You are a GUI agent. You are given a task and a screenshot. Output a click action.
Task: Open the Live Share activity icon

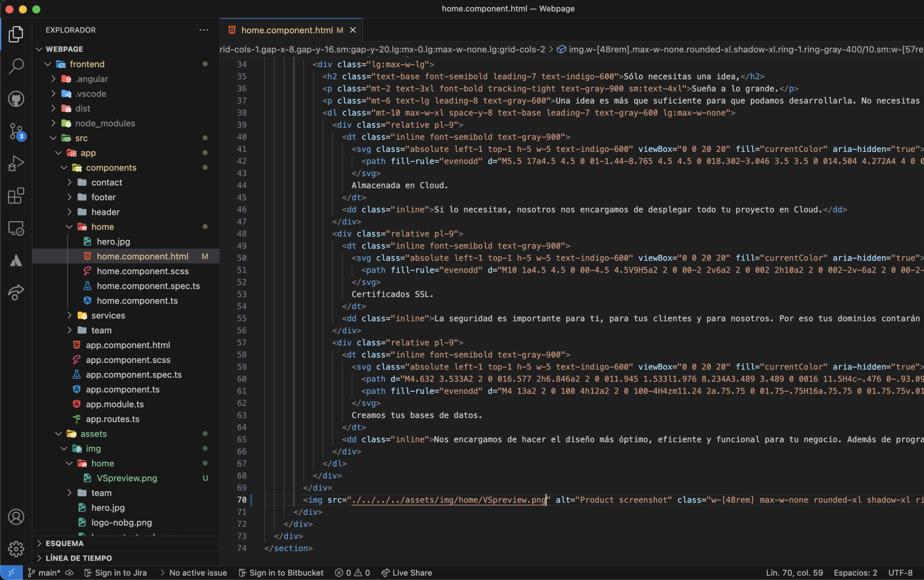pyautogui.click(x=16, y=293)
